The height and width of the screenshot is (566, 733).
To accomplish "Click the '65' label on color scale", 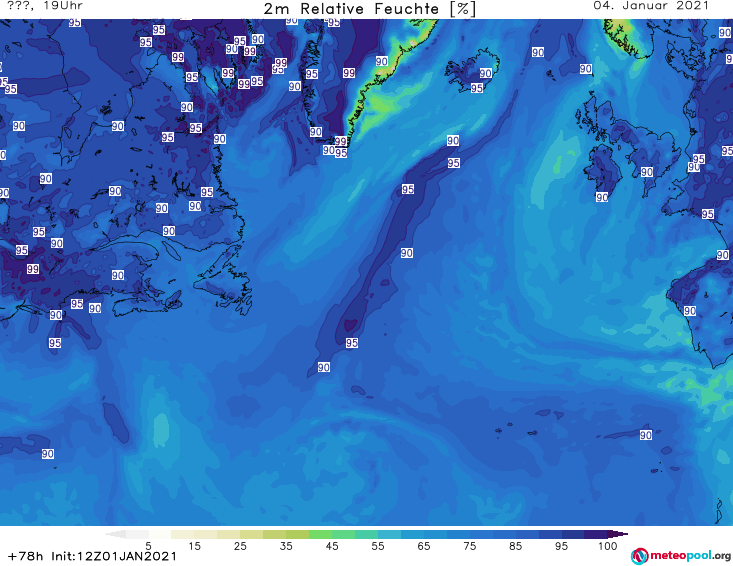I will 424,545.
